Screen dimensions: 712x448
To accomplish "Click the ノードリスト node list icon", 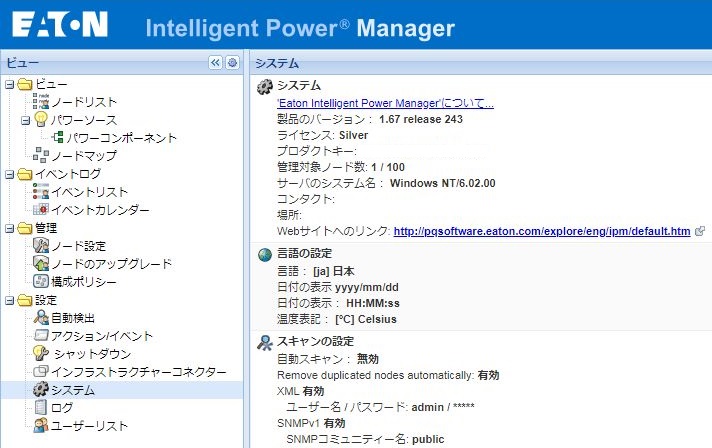I will (x=41, y=102).
